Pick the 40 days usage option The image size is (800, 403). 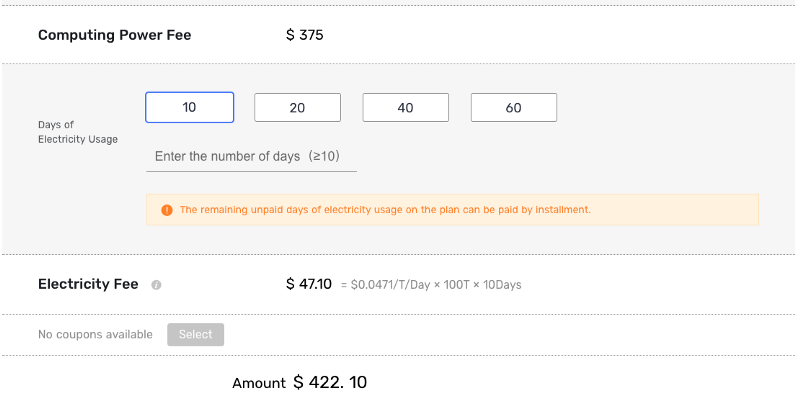(x=405, y=108)
